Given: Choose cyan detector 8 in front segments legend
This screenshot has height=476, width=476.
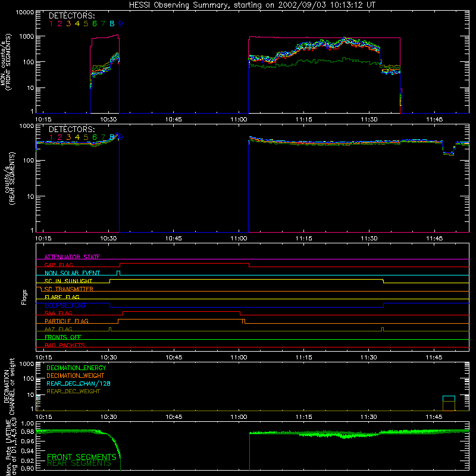Looking at the screenshot, I should pos(112,24).
